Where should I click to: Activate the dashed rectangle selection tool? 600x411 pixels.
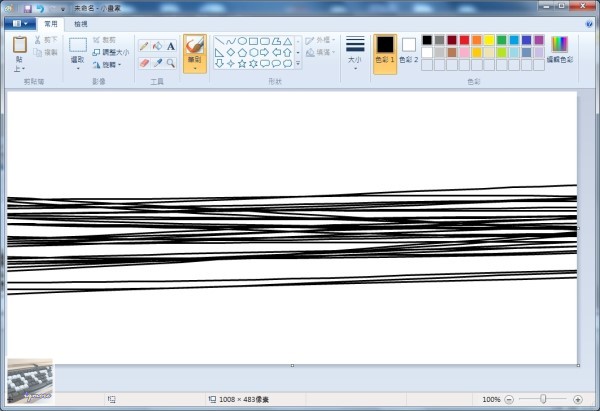pos(78,45)
